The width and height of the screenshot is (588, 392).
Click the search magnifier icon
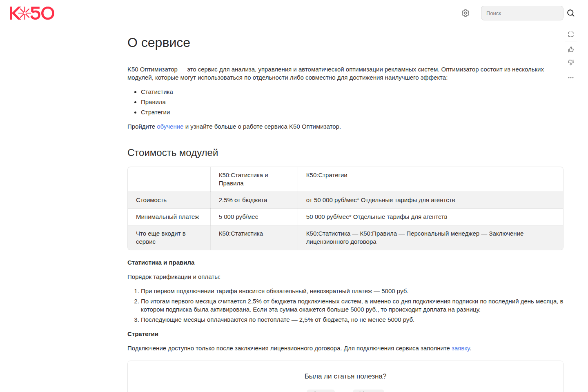click(x=571, y=13)
